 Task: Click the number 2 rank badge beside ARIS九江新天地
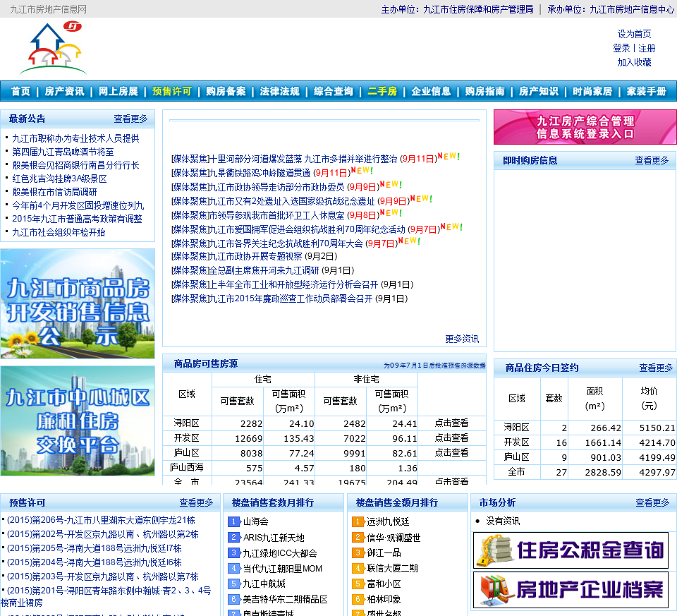[233, 538]
